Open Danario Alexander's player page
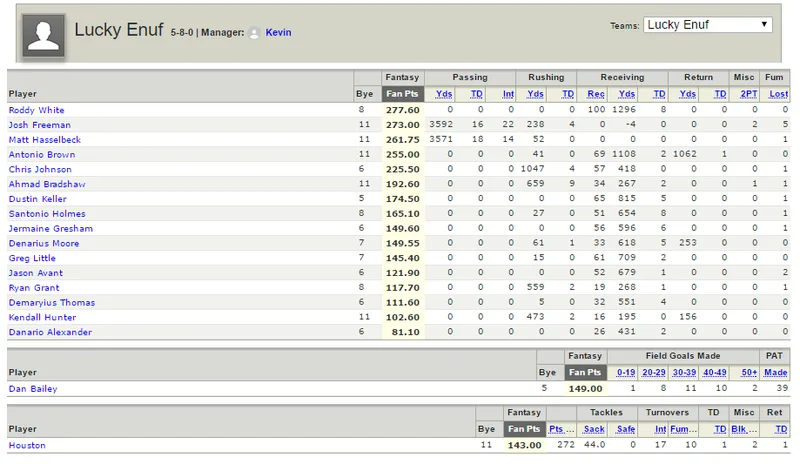The width and height of the screenshot is (800, 464). coord(50,332)
